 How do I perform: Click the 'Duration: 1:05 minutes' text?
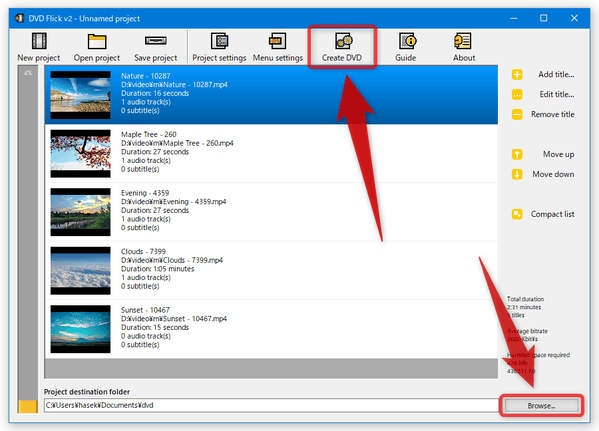click(157, 269)
